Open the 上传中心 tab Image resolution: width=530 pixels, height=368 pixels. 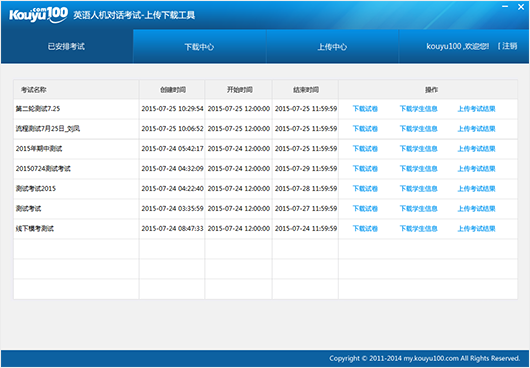[x=332, y=47]
